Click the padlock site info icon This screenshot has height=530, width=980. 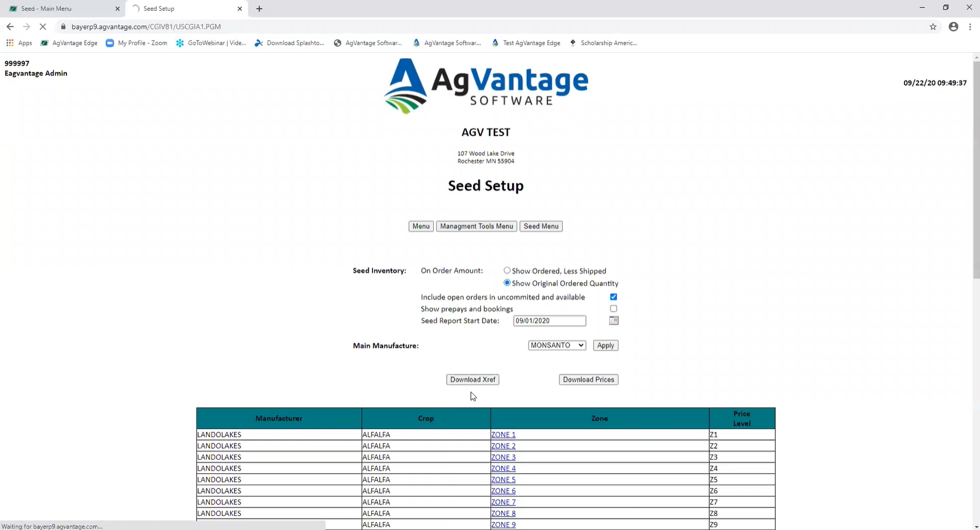pos(63,27)
